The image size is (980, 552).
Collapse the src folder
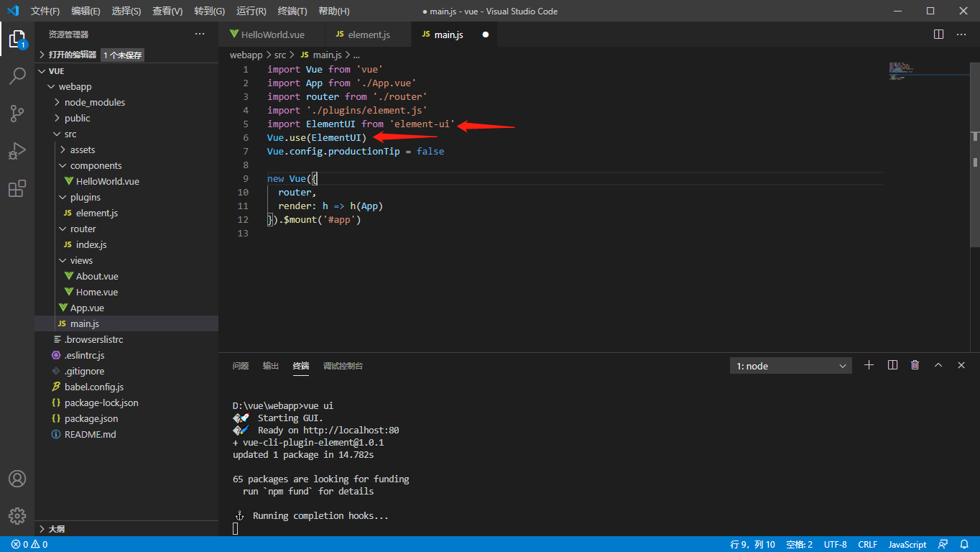tap(126, 134)
